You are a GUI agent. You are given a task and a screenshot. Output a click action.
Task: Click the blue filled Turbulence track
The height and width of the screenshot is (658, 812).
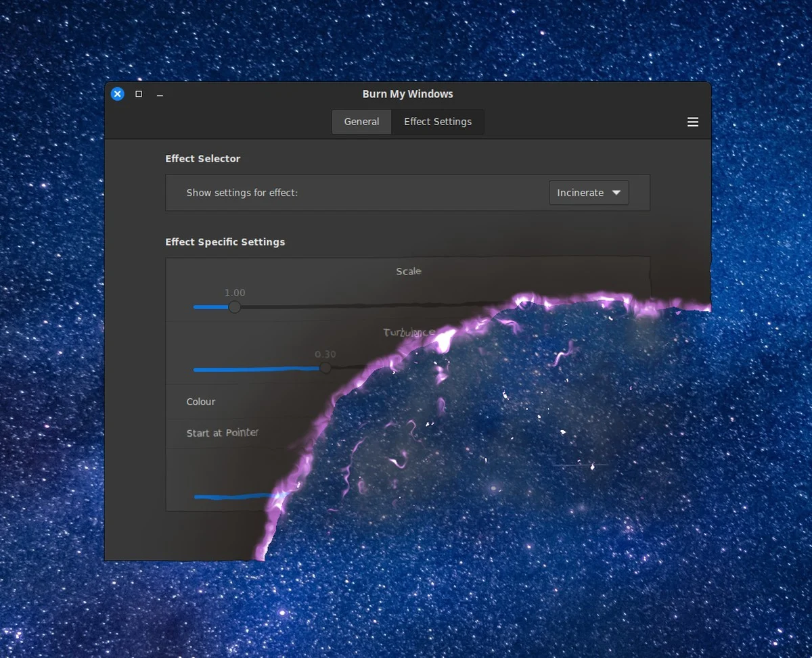coord(256,369)
